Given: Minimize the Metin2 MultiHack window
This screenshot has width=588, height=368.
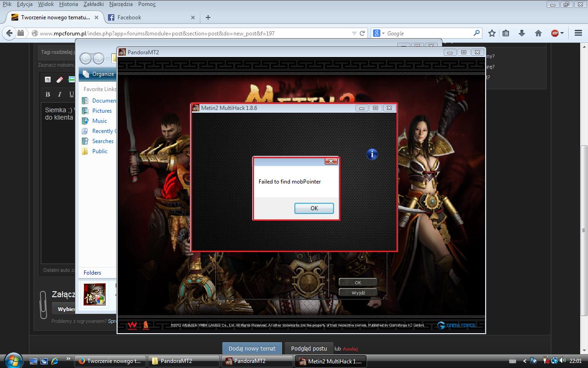Looking at the screenshot, I should coord(362,108).
